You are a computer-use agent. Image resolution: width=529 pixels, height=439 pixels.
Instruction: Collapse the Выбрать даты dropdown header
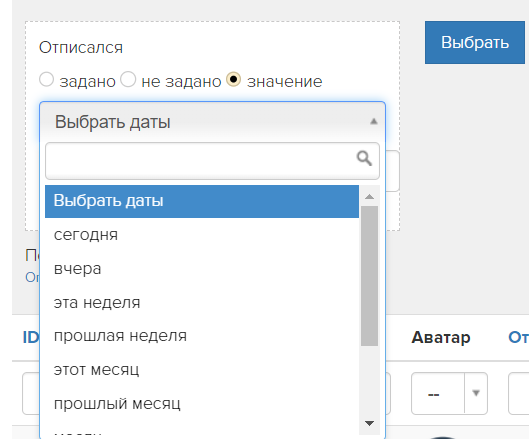[213, 121]
